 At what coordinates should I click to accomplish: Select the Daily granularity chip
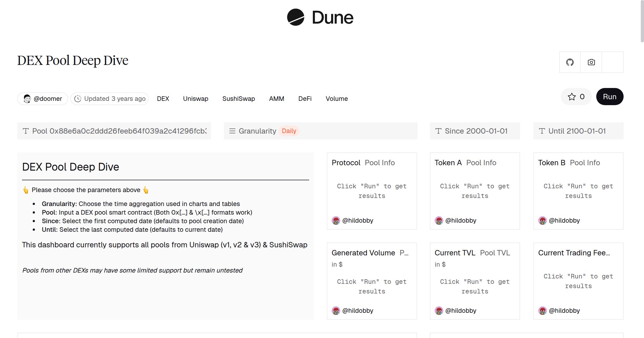289,131
